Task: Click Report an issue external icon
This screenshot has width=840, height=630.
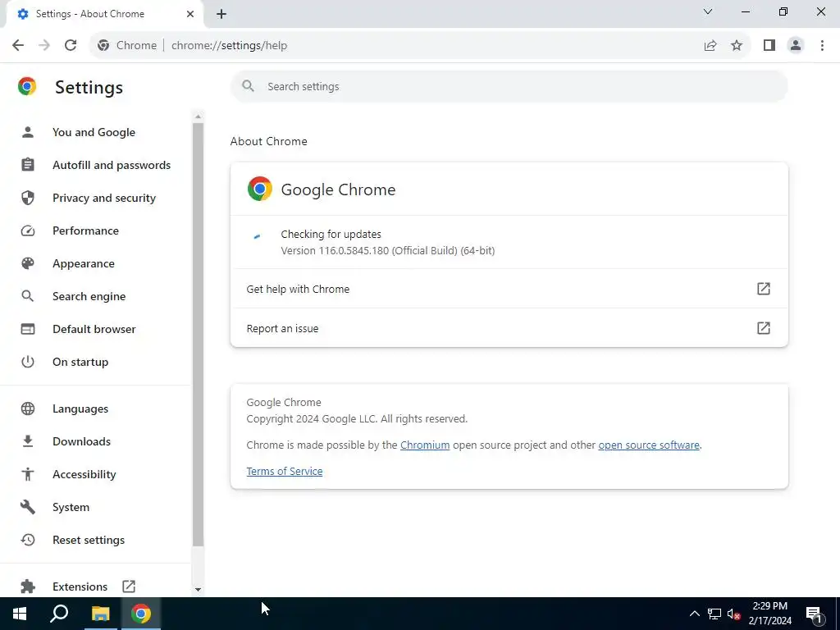Action: [x=764, y=328]
